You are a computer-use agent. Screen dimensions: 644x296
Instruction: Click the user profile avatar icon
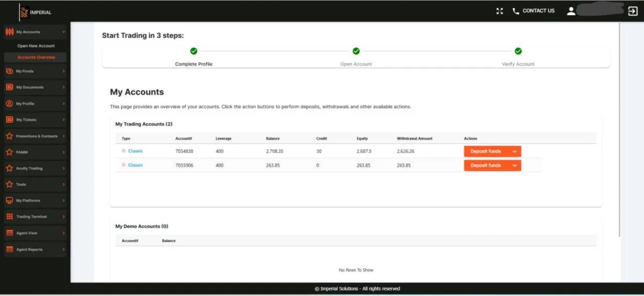[571, 11]
